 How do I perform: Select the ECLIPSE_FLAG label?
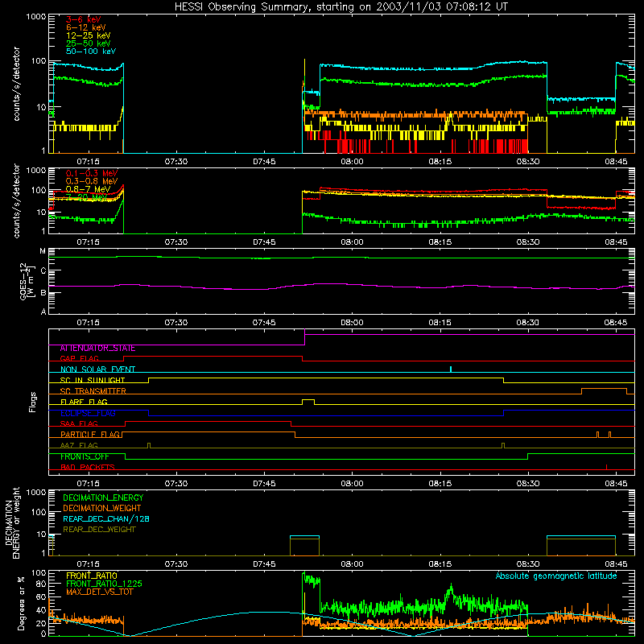[x=88, y=413]
